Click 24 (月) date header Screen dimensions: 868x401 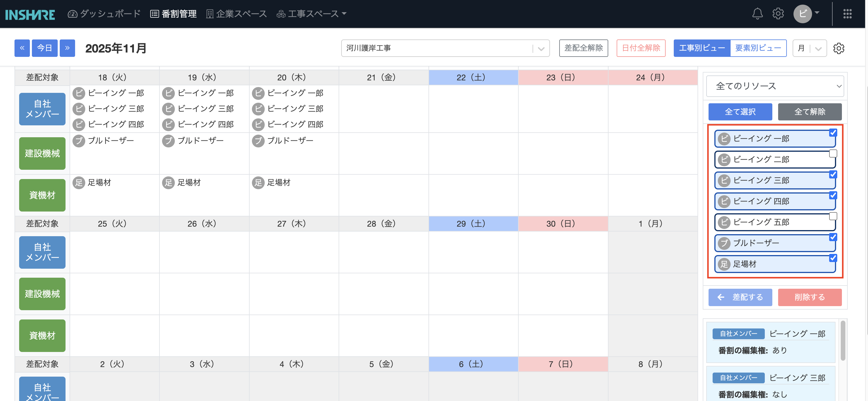coord(653,77)
